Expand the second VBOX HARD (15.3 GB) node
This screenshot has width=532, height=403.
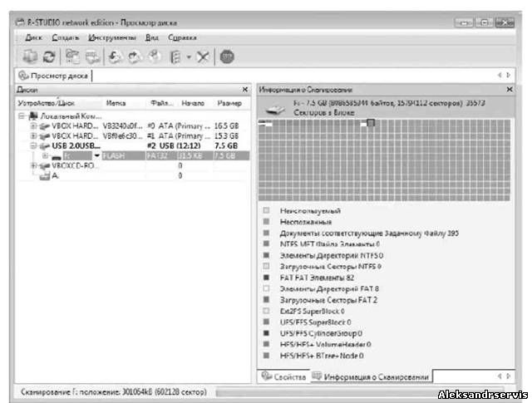pyautogui.click(x=33, y=136)
